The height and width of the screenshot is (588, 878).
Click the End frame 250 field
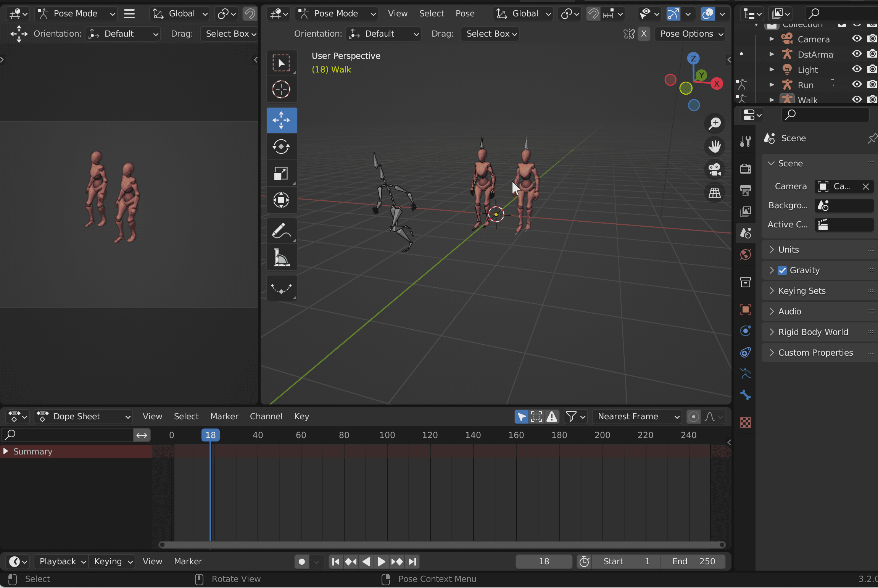(693, 562)
